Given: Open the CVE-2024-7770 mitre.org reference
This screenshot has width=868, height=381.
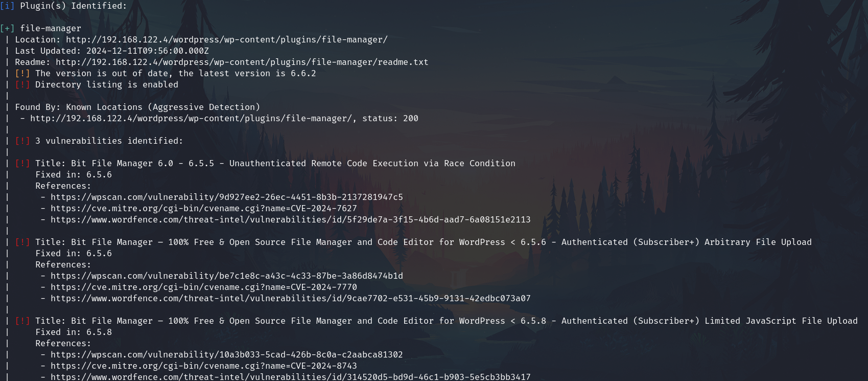Looking at the screenshot, I should tap(203, 287).
